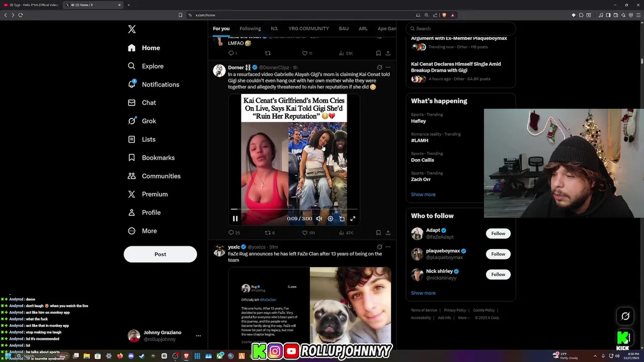
Task: Open Notifications in the sidebar
Action: [153, 84]
